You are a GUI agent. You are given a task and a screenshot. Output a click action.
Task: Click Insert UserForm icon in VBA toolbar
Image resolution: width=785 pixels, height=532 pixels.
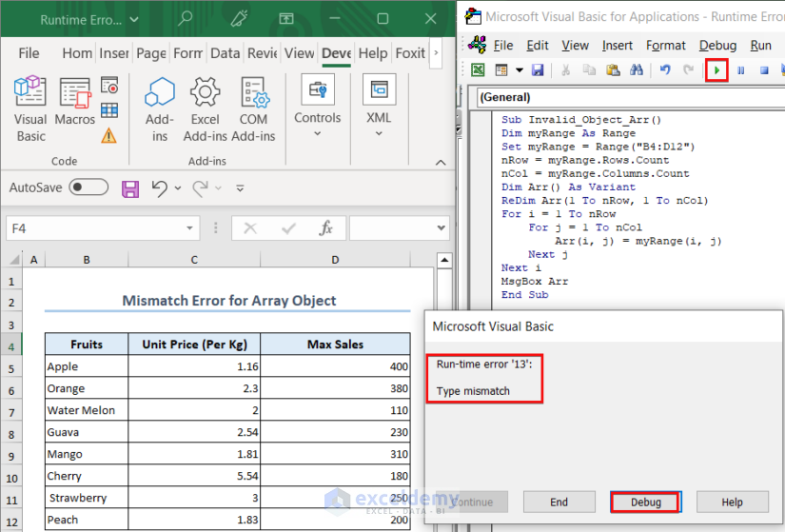click(501, 70)
